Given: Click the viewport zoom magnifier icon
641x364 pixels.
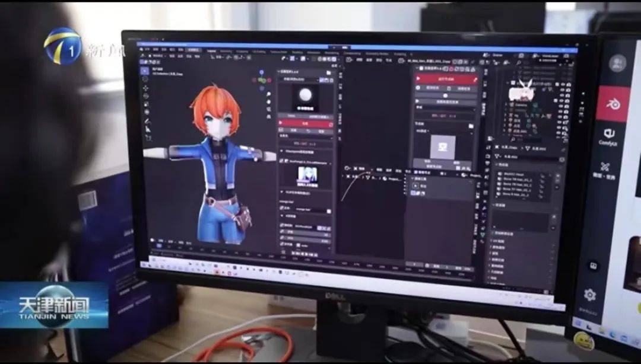Looking at the screenshot, I should click(x=268, y=94).
